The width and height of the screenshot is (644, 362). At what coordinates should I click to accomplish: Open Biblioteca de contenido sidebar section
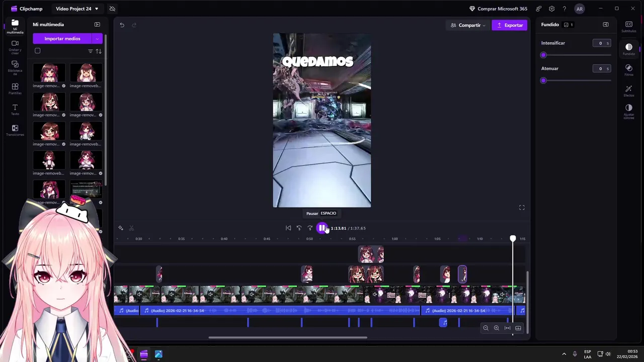(x=15, y=68)
